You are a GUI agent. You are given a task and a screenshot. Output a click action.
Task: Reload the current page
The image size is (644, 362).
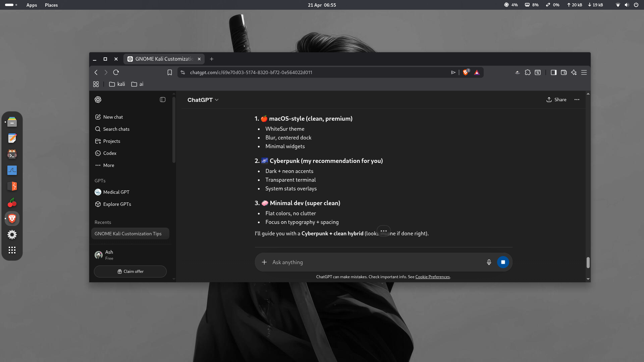pyautogui.click(x=116, y=72)
